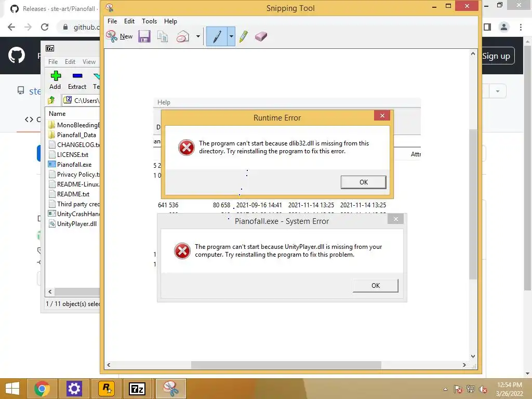
Task: Select README.txt in 7-Zip list
Action: click(69, 194)
